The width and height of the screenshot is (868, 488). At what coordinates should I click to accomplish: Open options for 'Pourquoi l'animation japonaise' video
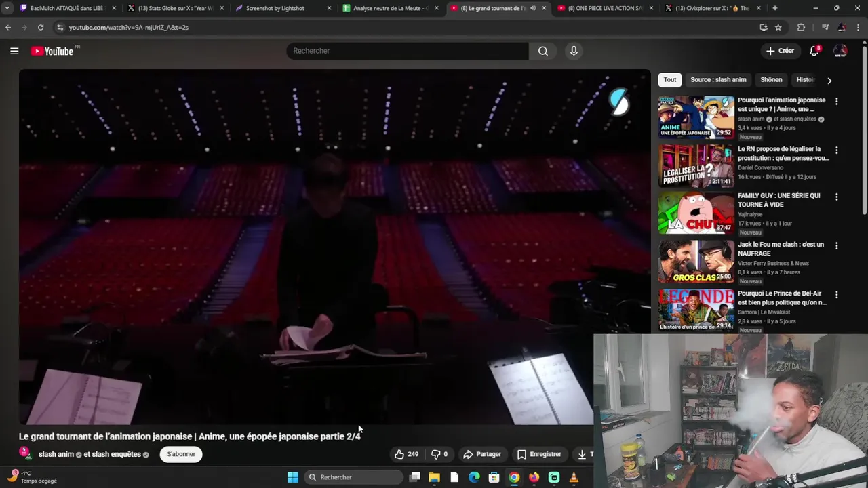click(x=836, y=101)
